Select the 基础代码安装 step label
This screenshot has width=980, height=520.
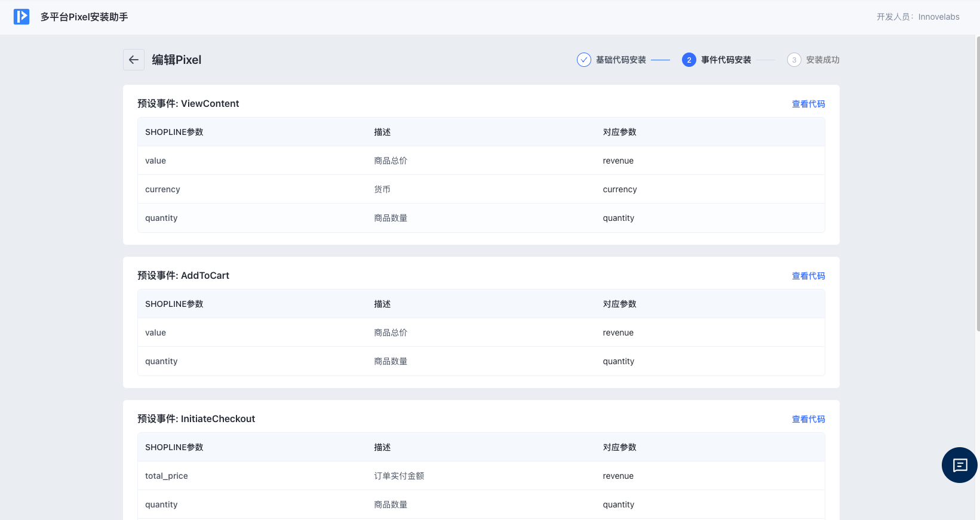point(621,60)
